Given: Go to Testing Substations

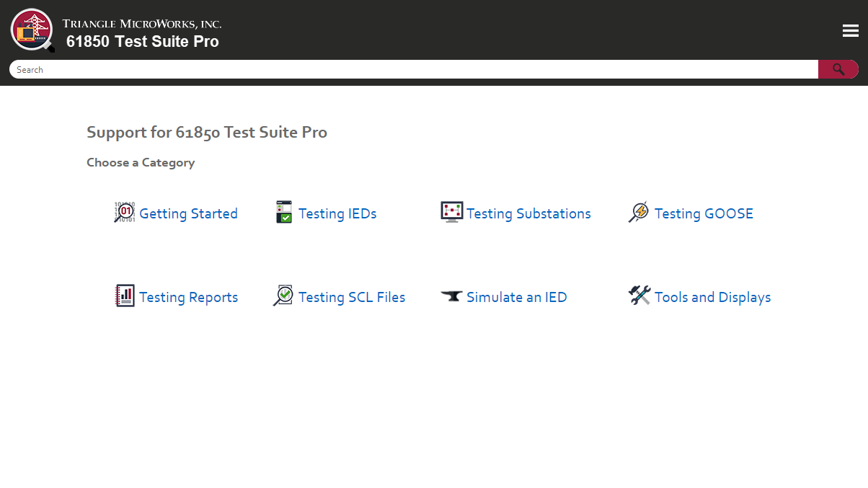Looking at the screenshot, I should coord(528,214).
